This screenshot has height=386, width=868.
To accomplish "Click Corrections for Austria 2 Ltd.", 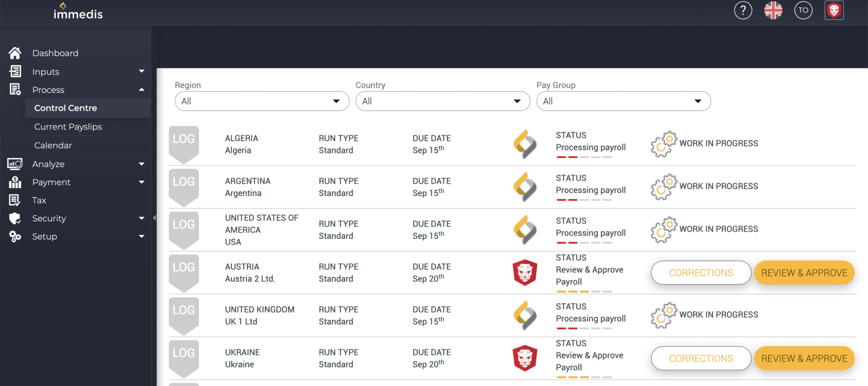I will pos(701,272).
